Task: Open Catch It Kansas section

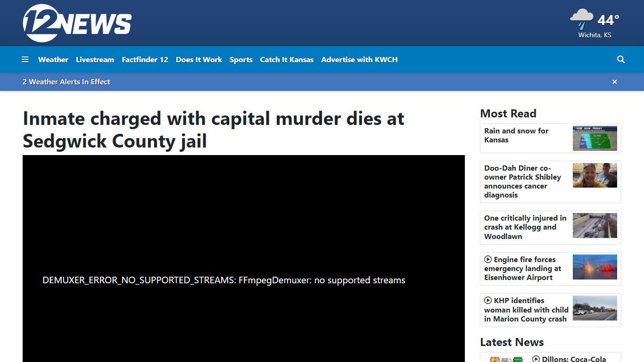Action: pos(287,59)
